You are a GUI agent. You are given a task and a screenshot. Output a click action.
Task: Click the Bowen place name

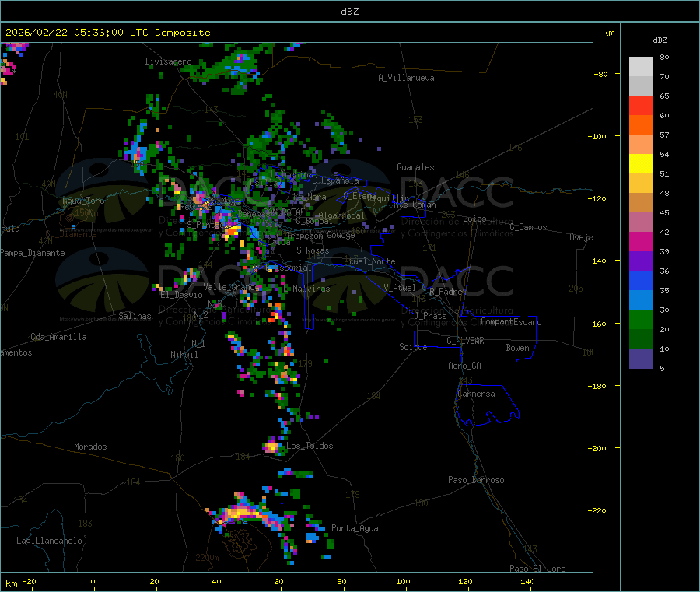click(x=517, y=348)
